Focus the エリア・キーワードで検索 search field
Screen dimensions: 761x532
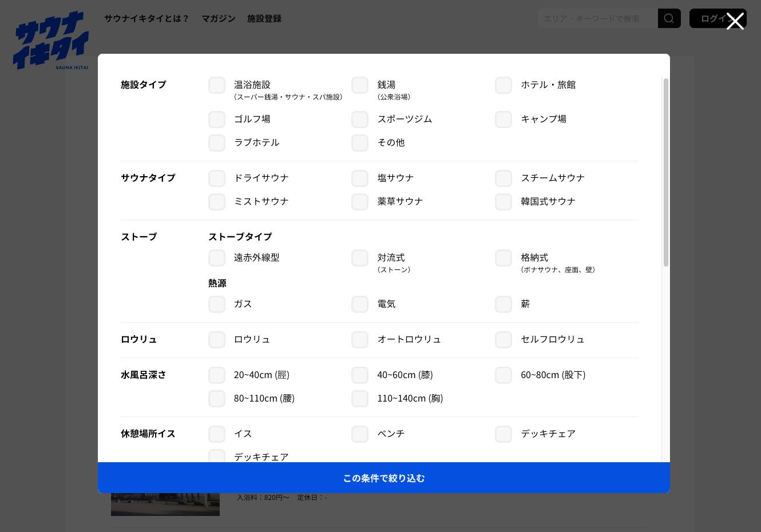(598, 18)
